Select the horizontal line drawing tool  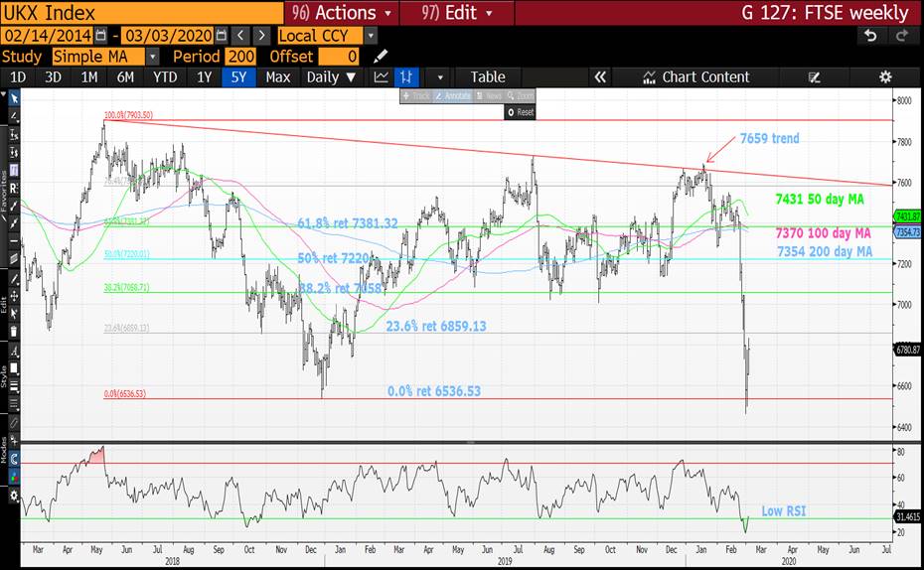click(x=14, y=241)
